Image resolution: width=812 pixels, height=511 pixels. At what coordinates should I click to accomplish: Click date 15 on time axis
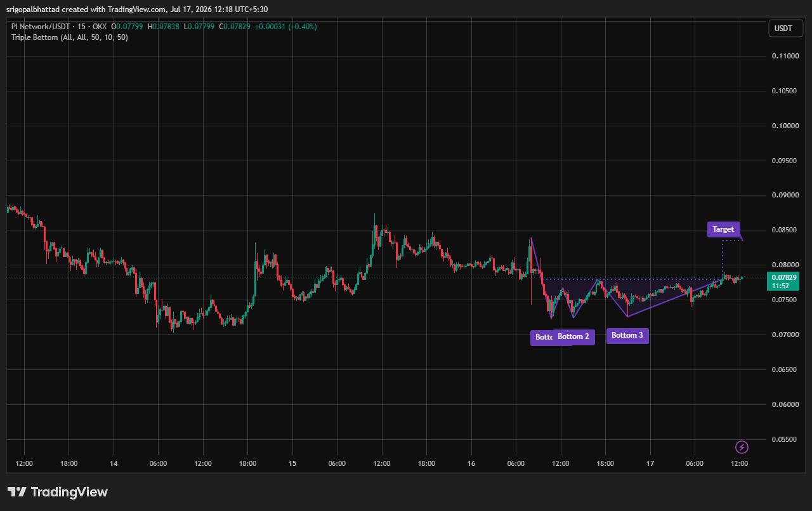click(292, 463)
